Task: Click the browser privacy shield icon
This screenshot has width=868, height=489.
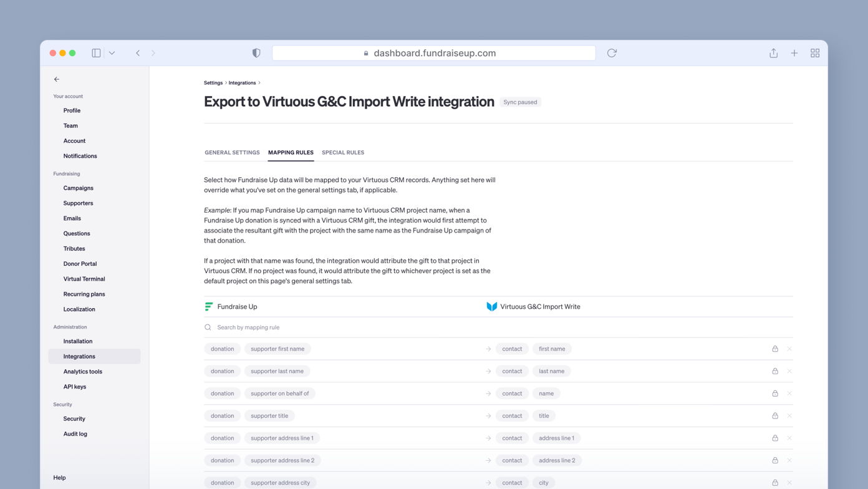Action: pyautogui.click(x=256, y=53)
